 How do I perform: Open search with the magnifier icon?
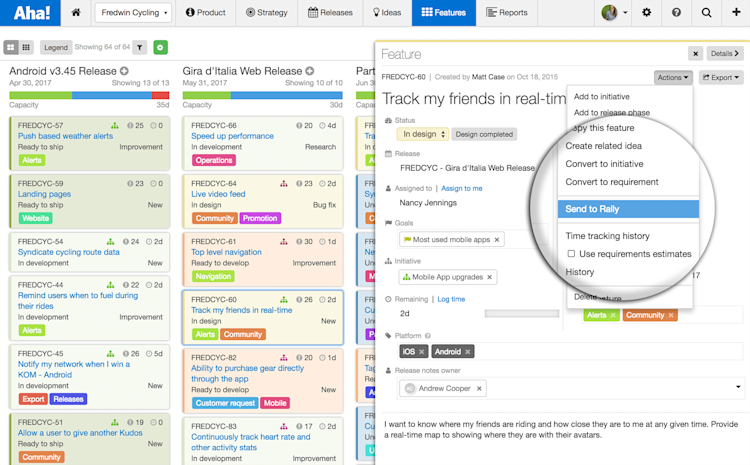[x=706, y=12]
